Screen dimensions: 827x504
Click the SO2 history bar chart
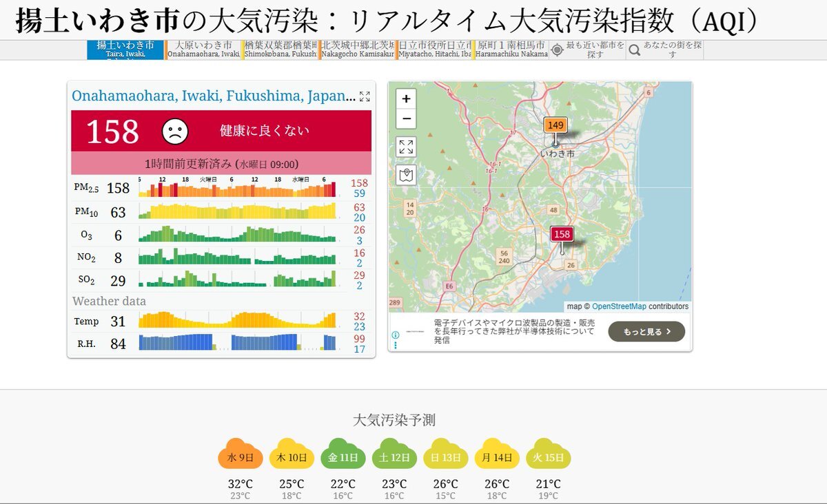(x=238, y=279)
